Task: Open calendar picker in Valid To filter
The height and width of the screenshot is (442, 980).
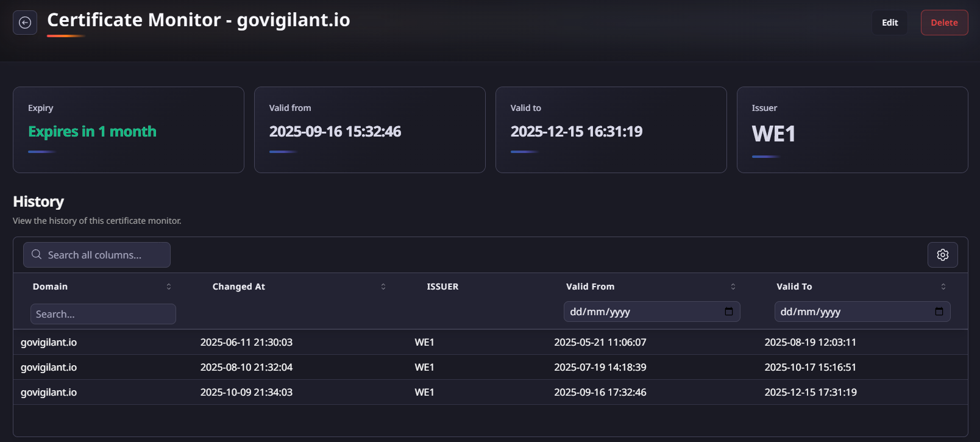Action: click(x=939, y=312)
